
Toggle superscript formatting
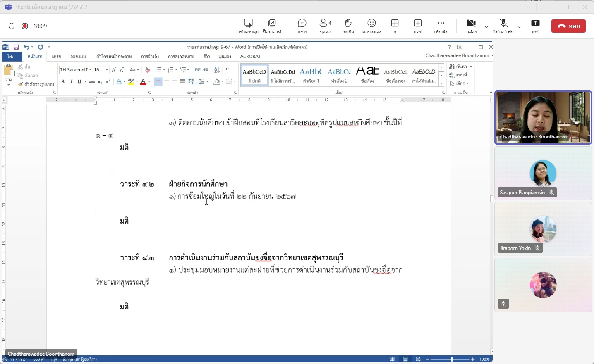coord(108,82)
